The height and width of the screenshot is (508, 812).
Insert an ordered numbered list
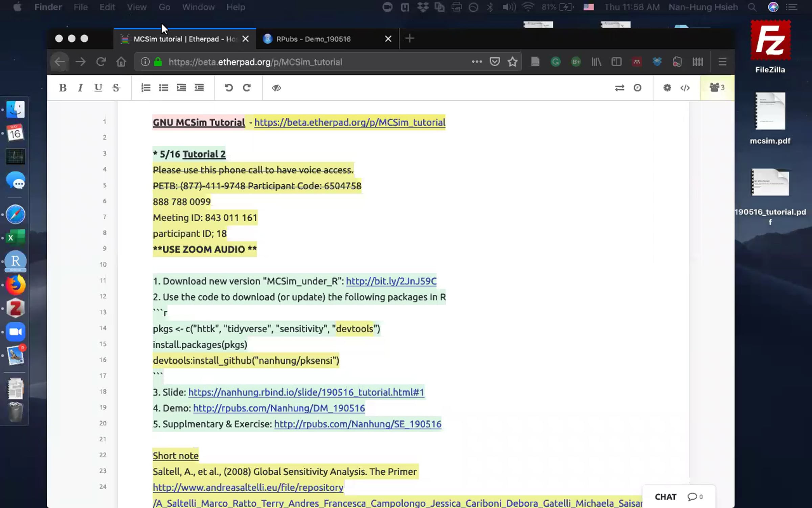pos(146,88)
